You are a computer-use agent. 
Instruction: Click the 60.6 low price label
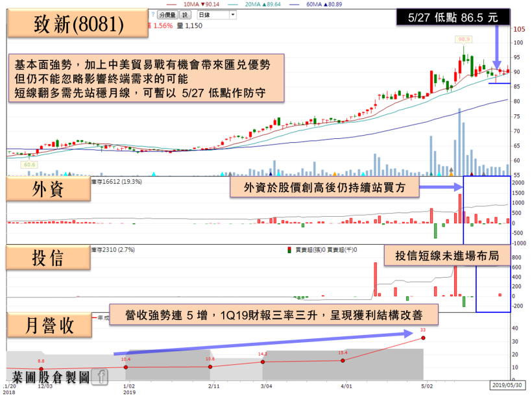(29, 165)
